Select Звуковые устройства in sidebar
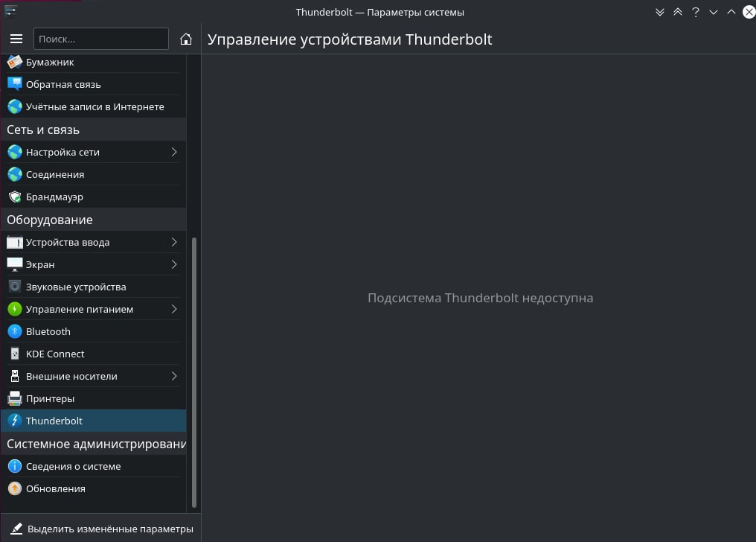Screen dimensions: 756x542 click(x=94, y=287)
